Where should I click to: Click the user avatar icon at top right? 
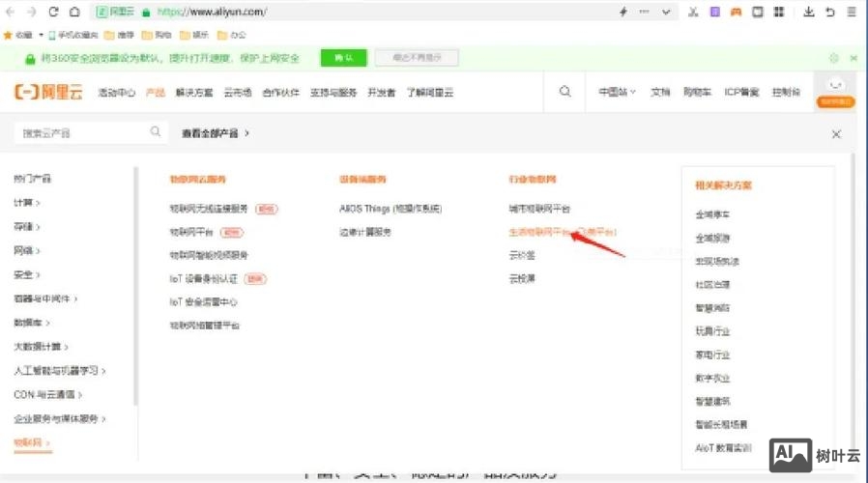(x=836, y=84)
